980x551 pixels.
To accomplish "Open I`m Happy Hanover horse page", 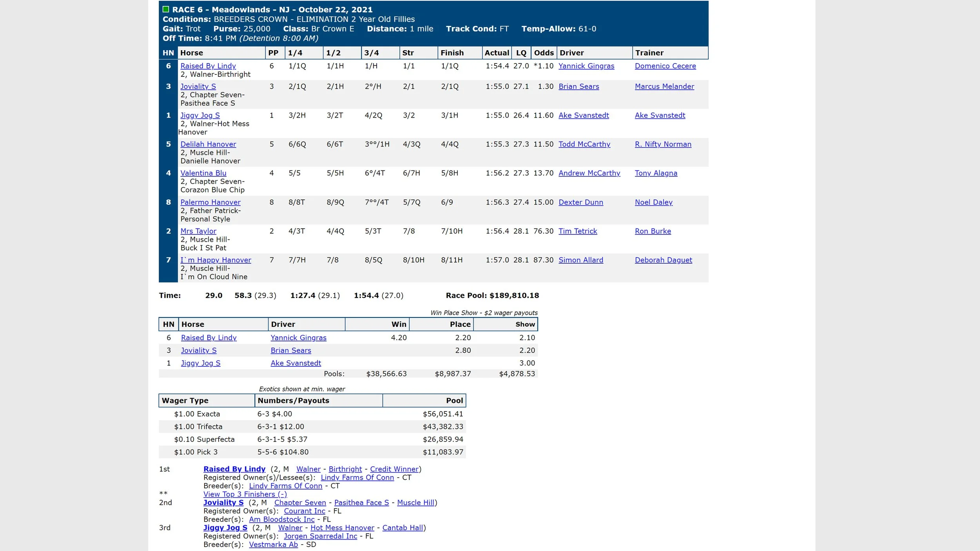I will (216, 260).
